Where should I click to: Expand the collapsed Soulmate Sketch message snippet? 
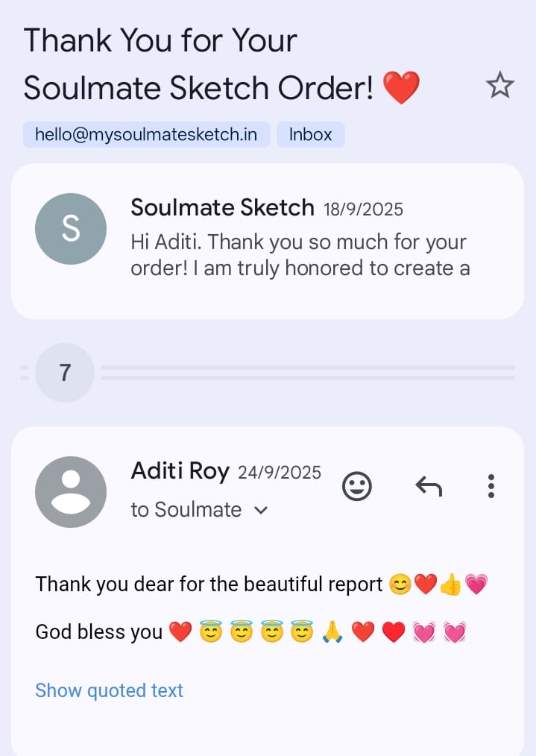(300, 255)
